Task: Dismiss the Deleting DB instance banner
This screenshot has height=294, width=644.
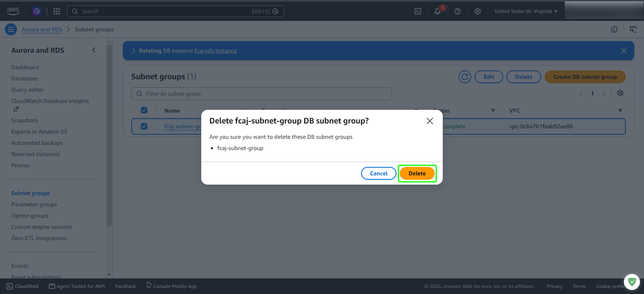Action: 624,51
